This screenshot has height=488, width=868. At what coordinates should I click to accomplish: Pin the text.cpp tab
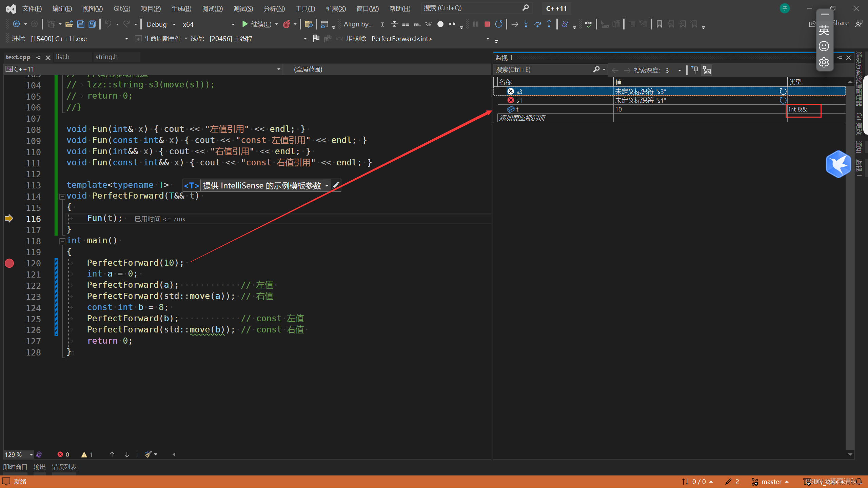point(38,58)
